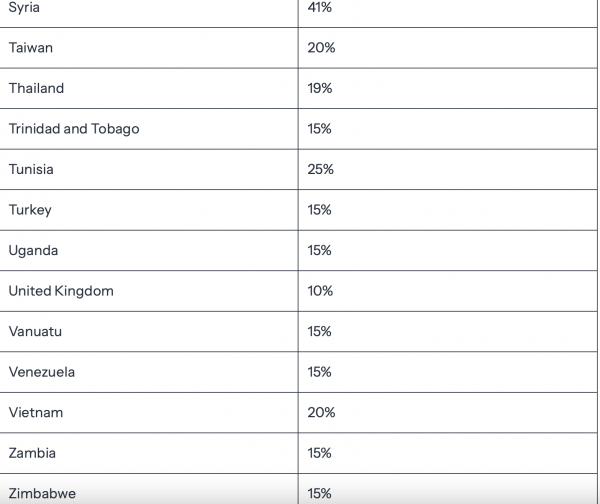Screen dimensions: 600x504
Task: Click the Uganda country name
Action: (33, 250)
